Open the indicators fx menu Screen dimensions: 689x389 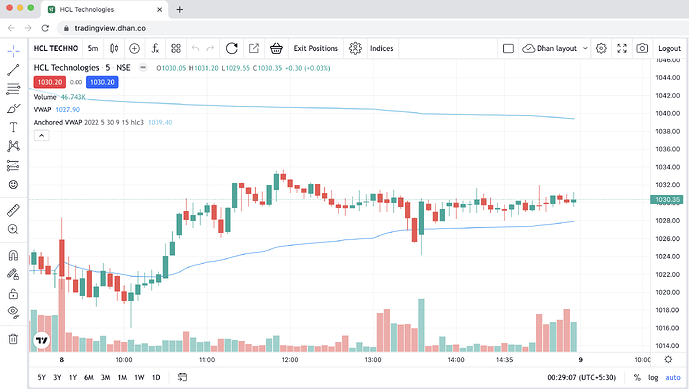pyautogui.click(x=155, y=48)
